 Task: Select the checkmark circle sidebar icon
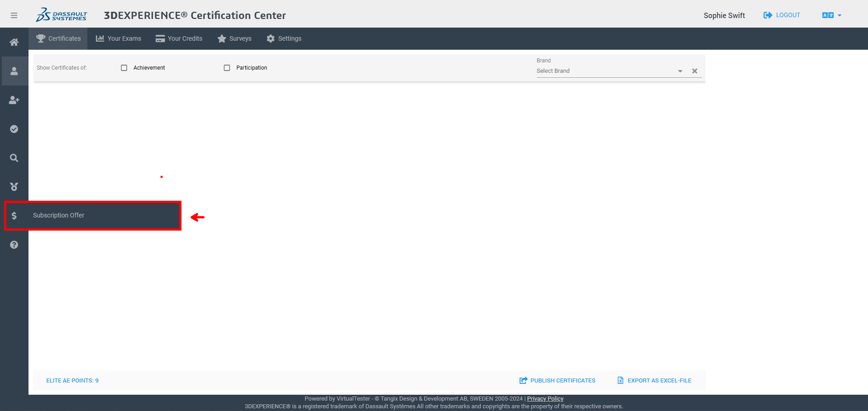14,129
